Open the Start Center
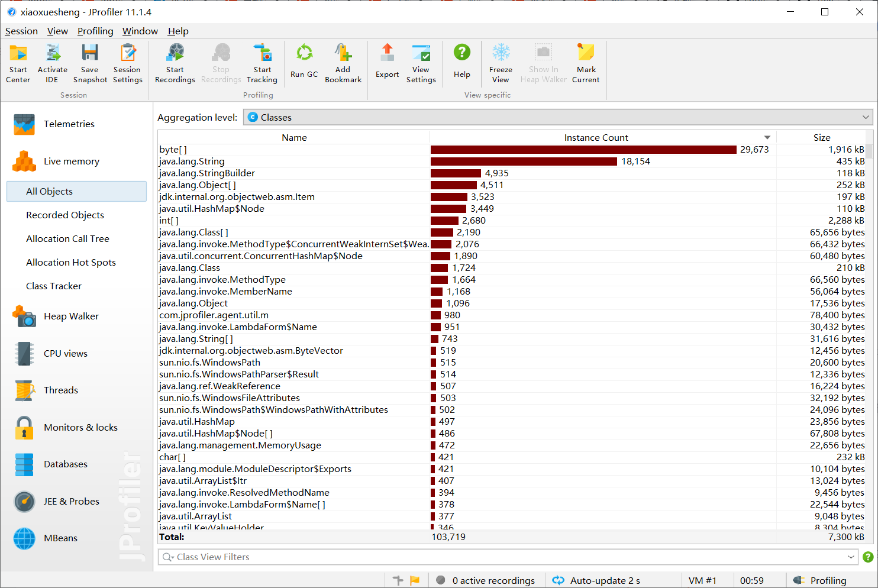Screen dimensions: 878x588 pyautogui.click(x=18, y=63)
